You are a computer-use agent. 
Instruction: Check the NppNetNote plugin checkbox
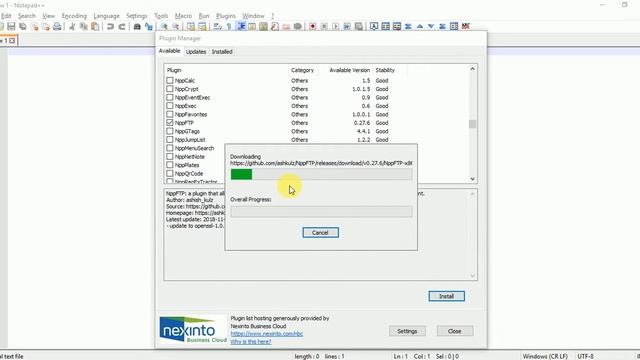click(170, 156)
